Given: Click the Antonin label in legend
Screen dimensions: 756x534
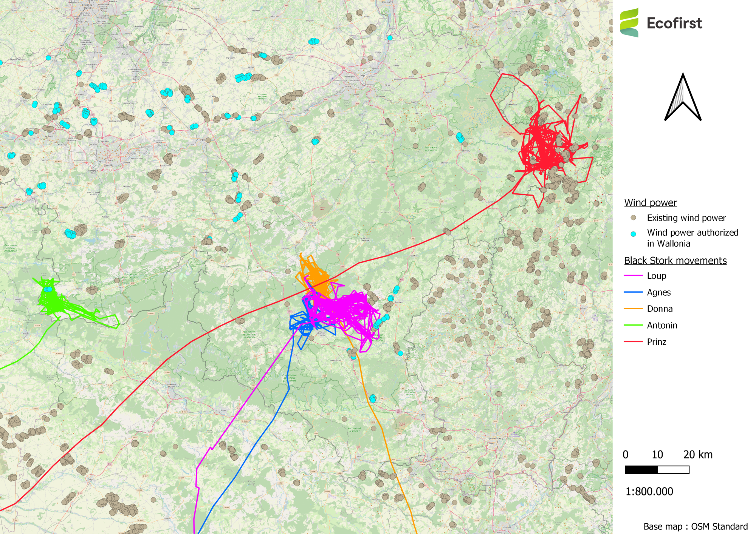Looking at the screenshot, I should click(x=662, y=325).
